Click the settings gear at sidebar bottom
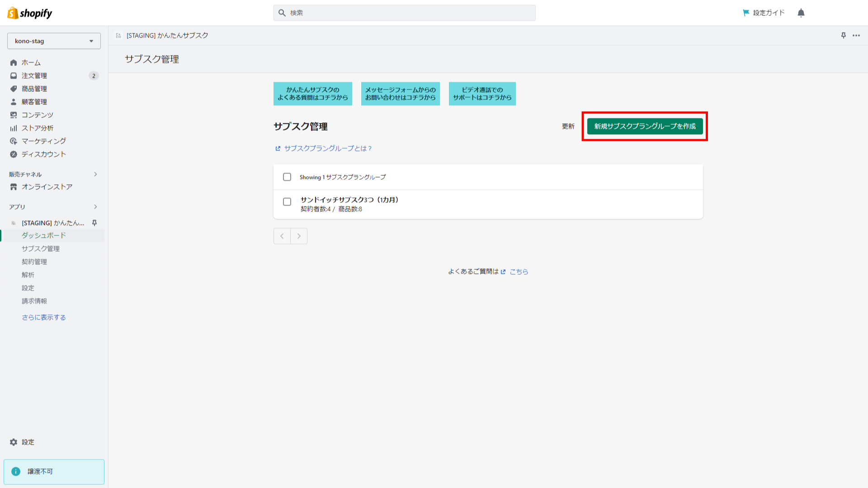This screenshot has width=868, height=488. (14, 442)
